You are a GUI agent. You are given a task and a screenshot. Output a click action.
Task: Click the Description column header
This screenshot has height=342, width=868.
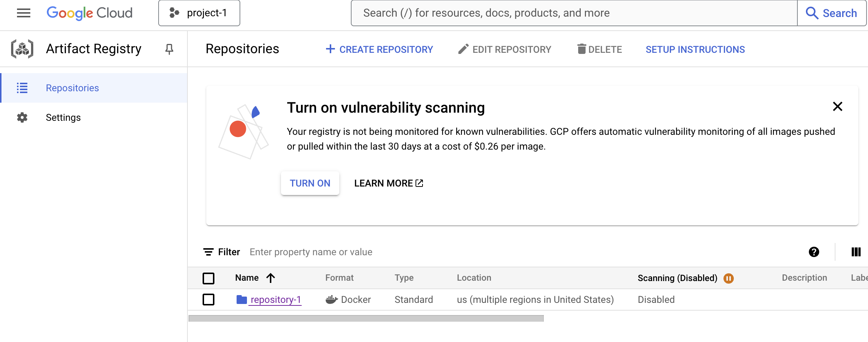click(804, 278)
